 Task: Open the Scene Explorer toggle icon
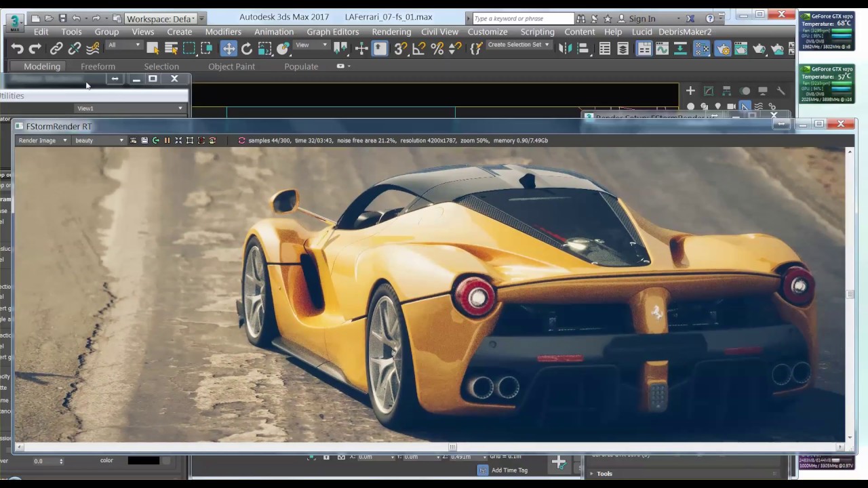click(605, 48)
